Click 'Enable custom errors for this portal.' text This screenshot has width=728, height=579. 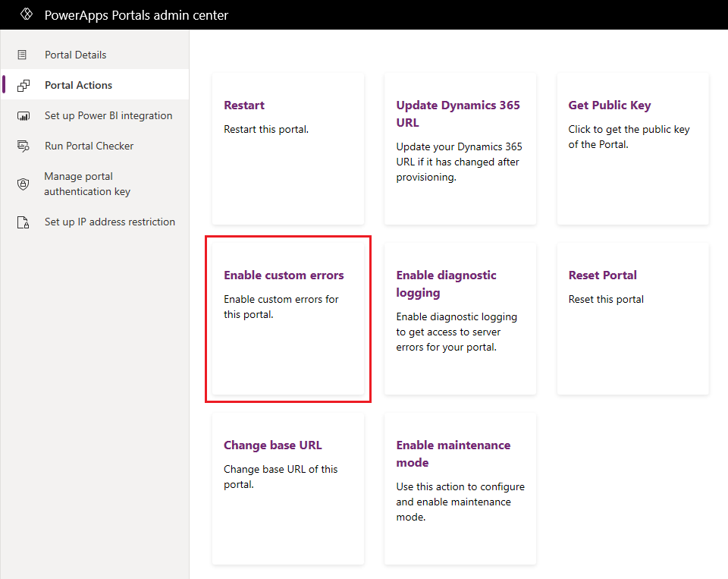click(281, 307)
